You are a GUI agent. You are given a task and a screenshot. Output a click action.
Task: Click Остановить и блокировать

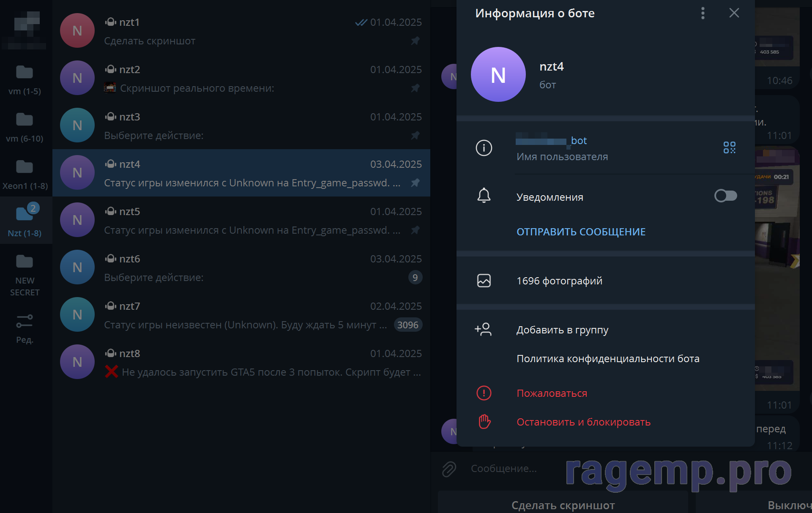583,422
